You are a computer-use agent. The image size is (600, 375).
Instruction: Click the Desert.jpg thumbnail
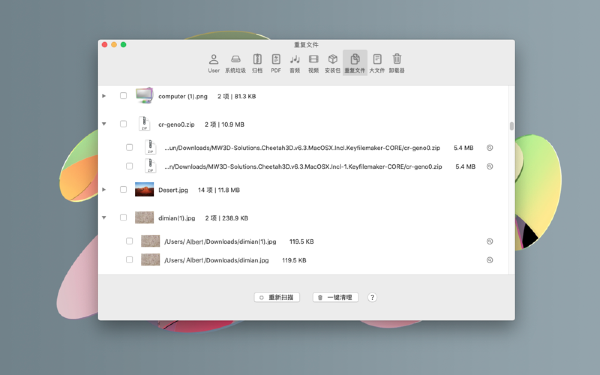(x=144, y=189)
